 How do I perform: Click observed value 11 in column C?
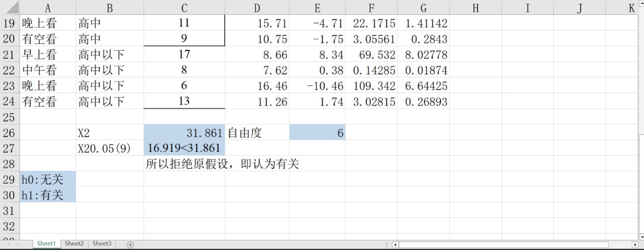184,23
